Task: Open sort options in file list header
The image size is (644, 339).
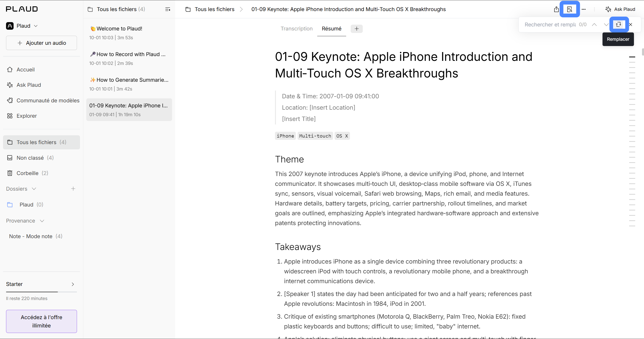Action: 168,9
